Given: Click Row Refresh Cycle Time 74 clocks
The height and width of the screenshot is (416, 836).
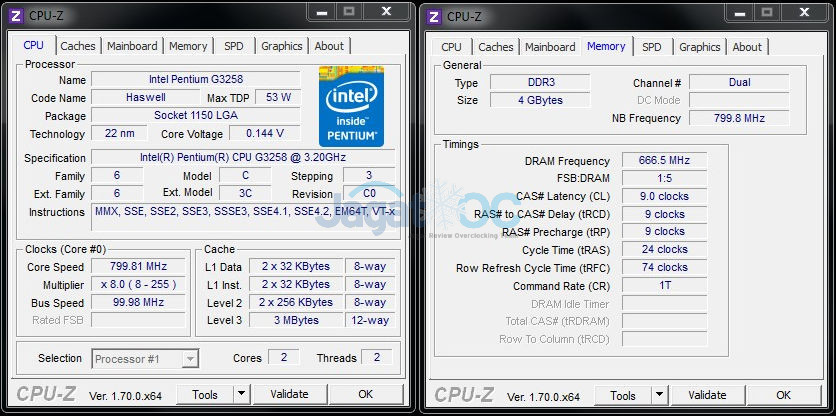Looking at the screenshot, I should coord(664,267).
